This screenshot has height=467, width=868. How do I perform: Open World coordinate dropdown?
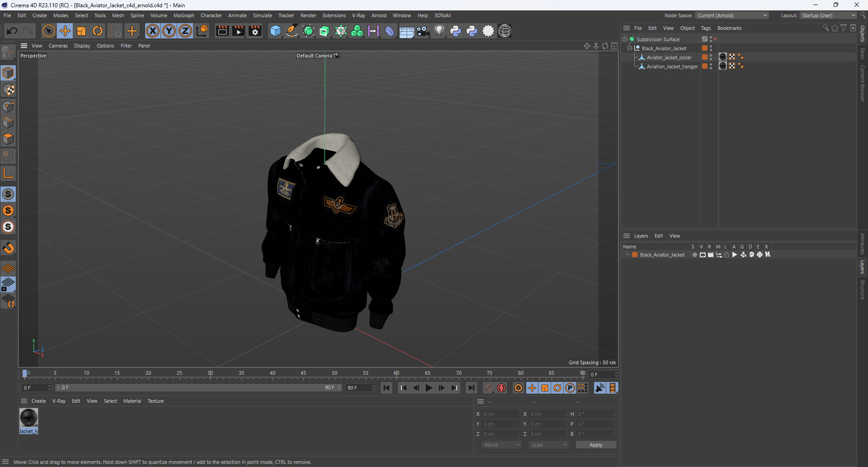coord(502,445)
